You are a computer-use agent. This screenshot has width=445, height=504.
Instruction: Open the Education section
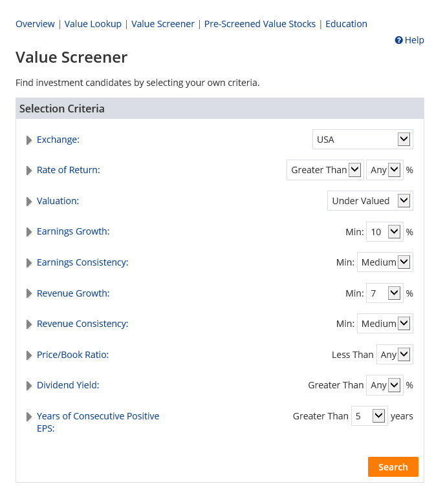click(x=346, y=24)
